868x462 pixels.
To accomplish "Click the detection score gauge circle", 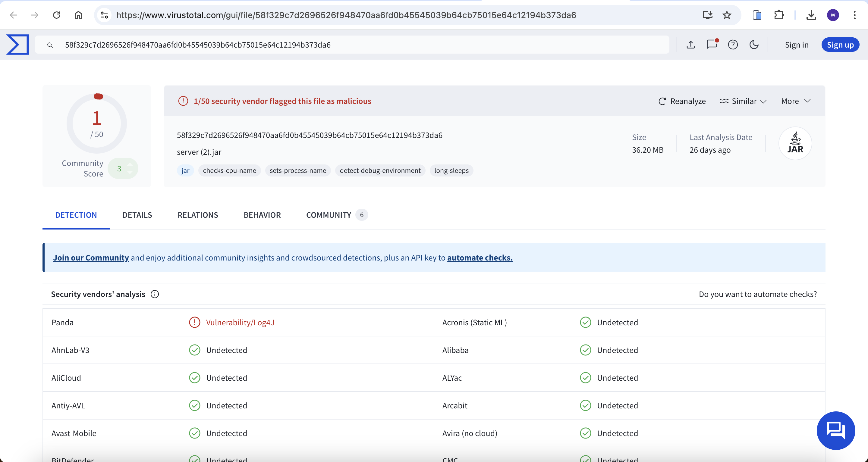I will tap(97, 123).
